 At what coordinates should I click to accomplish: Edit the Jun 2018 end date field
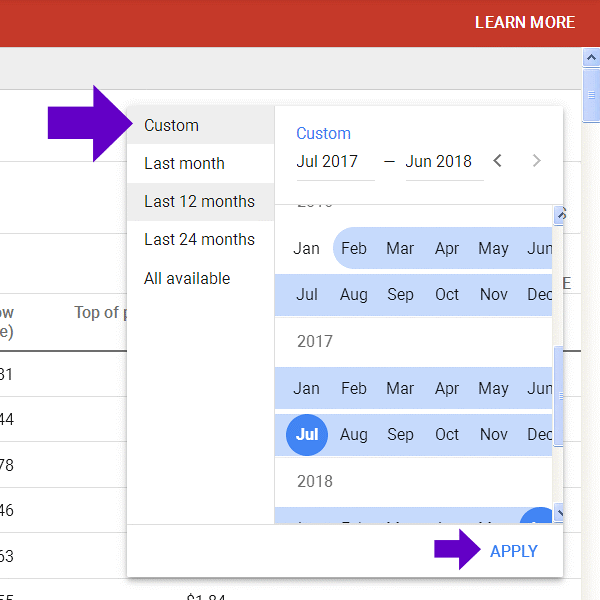pos(439,162)
